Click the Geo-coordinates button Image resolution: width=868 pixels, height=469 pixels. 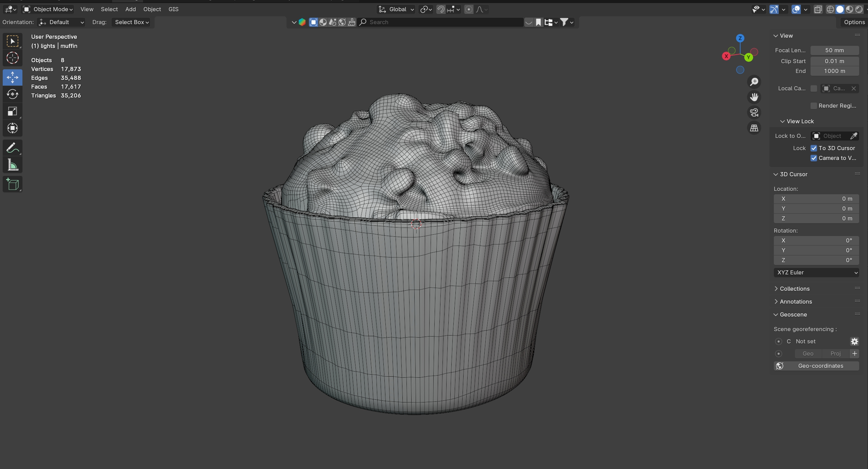tap(816, 366)
